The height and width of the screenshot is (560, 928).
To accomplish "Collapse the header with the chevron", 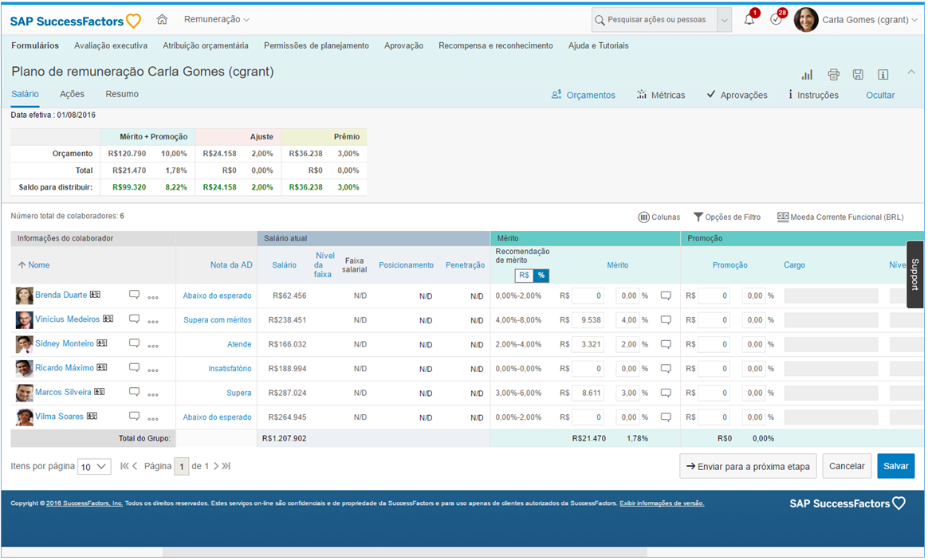I will (x=910, y=72).
